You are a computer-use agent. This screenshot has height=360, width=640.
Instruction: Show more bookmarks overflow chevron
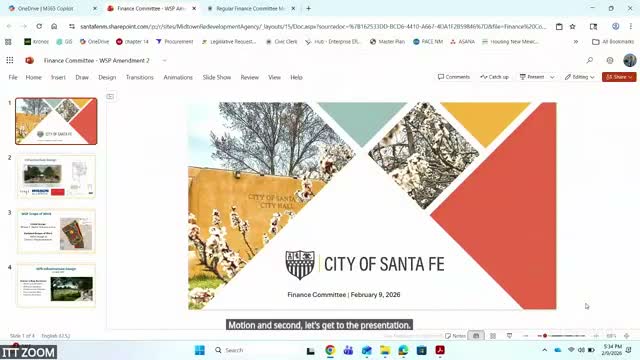pos(576,42)
